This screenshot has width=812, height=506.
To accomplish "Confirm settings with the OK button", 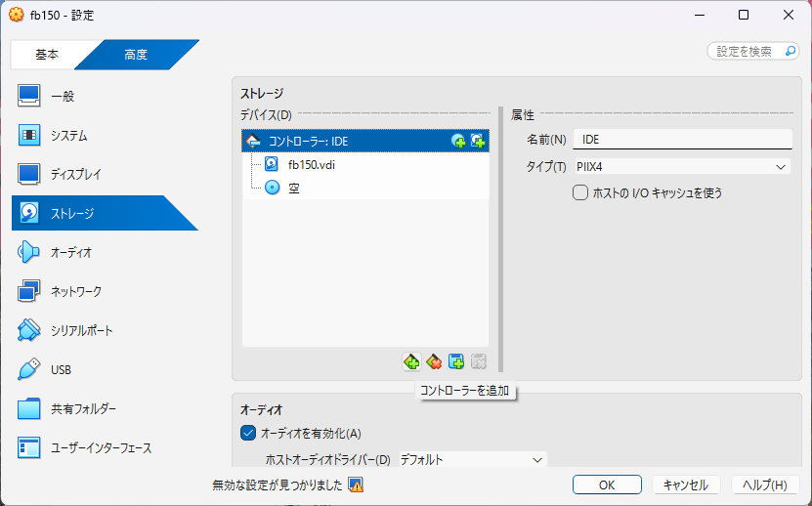I will pyautogui.click(x=607, y=485).
